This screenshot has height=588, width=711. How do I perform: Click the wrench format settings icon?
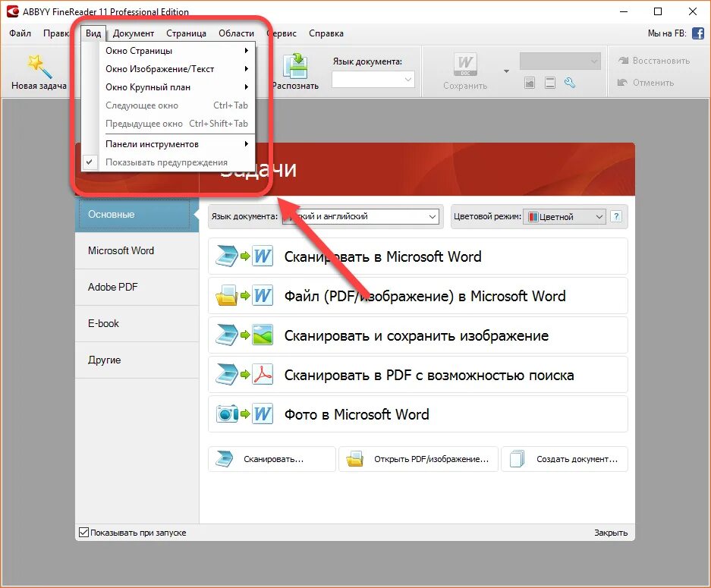pos(570,83)
